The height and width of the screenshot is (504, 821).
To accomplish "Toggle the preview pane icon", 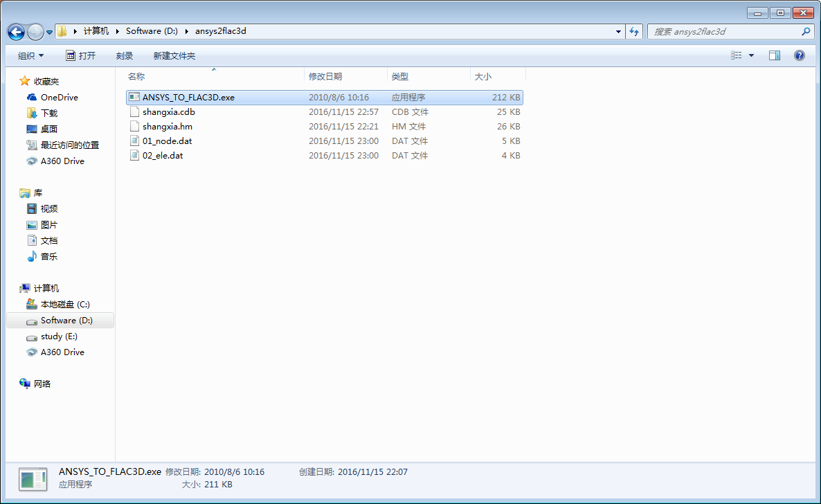I will click(775, 55).
